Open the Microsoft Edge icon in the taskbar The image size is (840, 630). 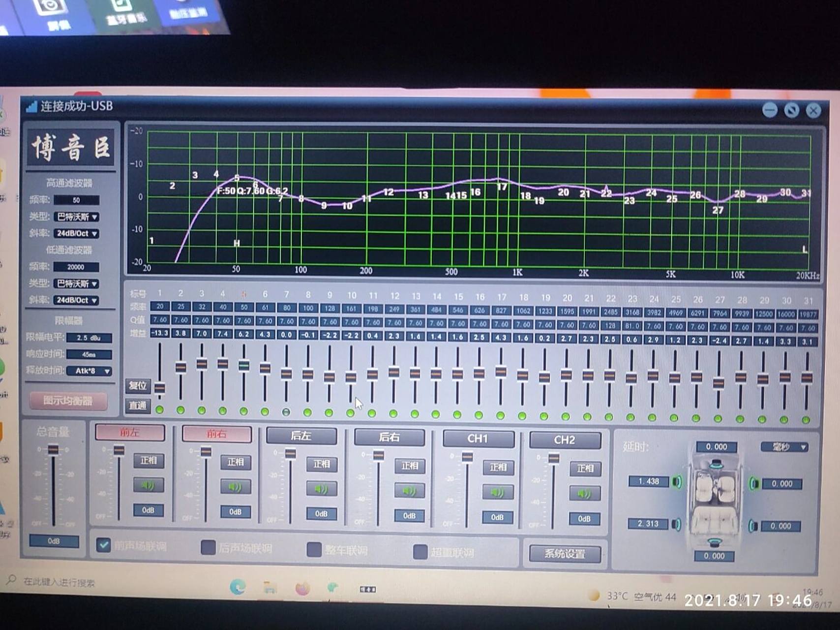point(238,587)
